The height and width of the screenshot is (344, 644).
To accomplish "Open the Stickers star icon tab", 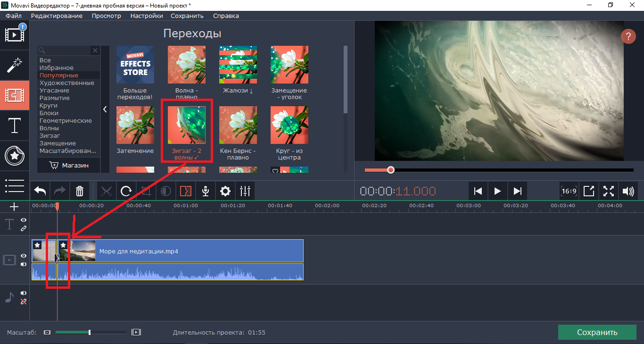I will click(x=15, y=156).
